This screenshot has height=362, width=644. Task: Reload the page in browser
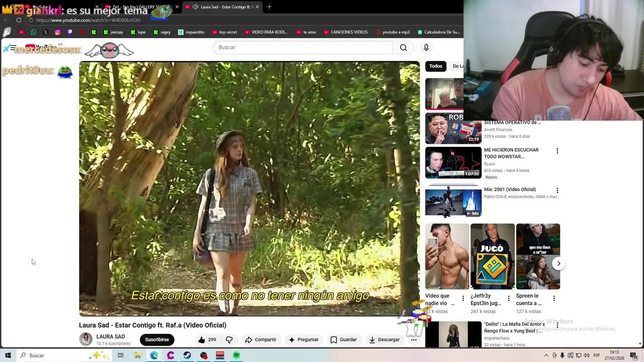[19, 20]
